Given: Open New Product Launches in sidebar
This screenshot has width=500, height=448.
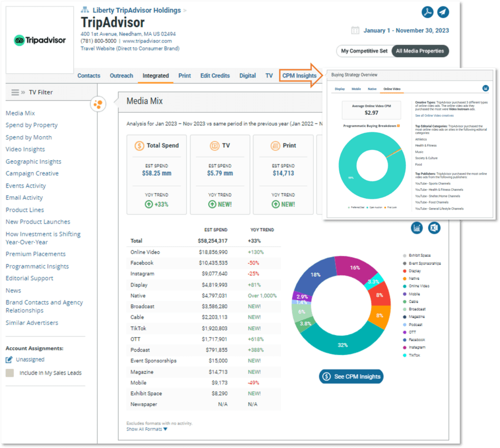Looking at the screenshot, I should (38, 222).
